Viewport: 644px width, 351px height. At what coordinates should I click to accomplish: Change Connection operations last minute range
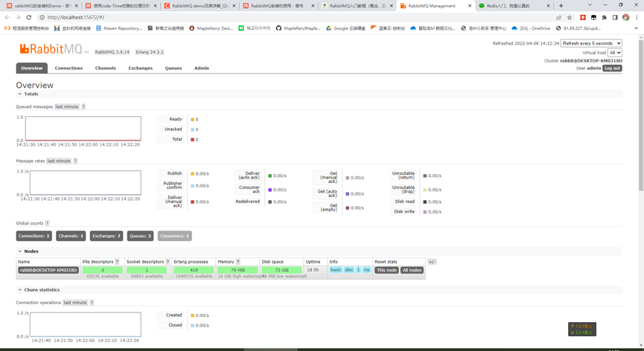[75, 303]
